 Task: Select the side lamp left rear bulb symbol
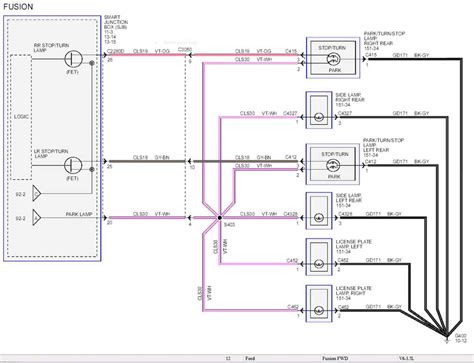pyautogui.click(x=319, y=218)
